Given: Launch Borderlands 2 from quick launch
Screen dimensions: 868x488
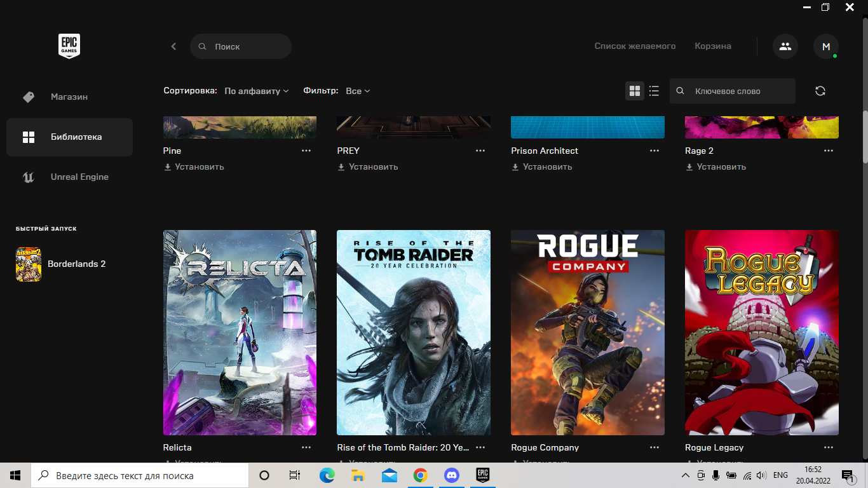Looking at the screenshot, I should click(x=61, y=264).
